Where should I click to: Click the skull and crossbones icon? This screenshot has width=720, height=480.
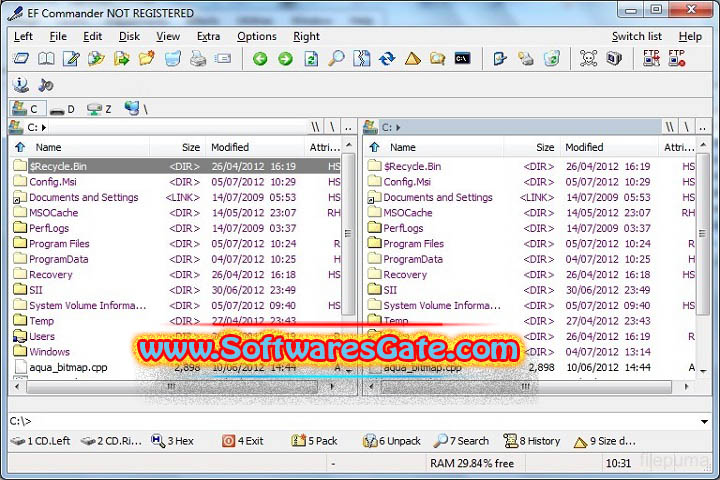click(588, 58)
